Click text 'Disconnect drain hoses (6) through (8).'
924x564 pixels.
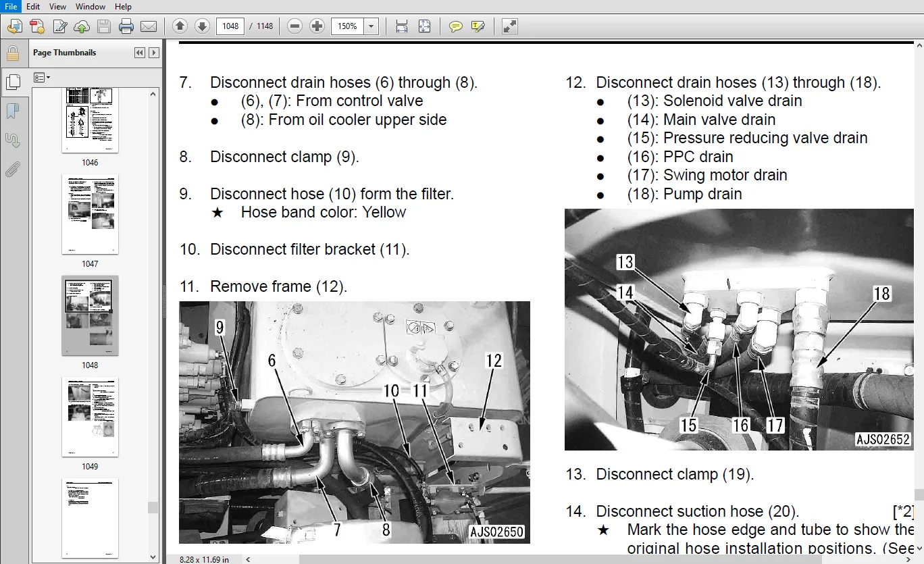pos(344,82)
